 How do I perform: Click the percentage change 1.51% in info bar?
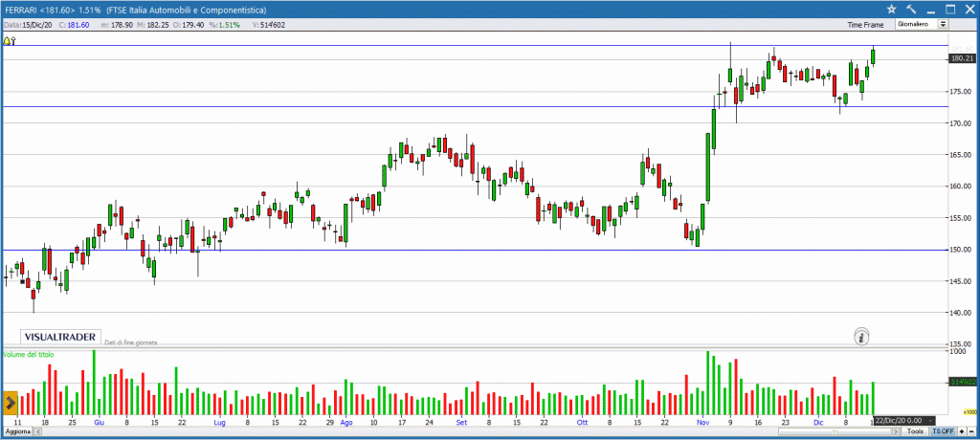coord(224,25)
